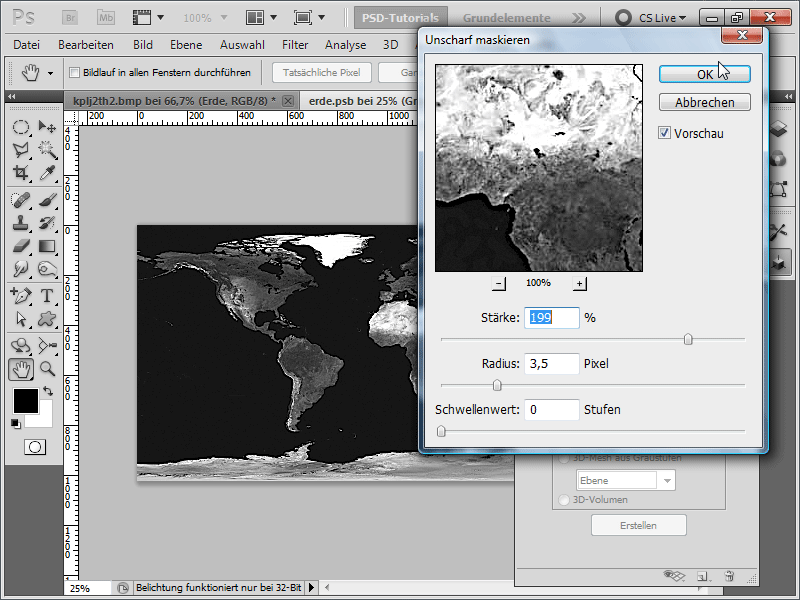Adjust the Radius slider handle

(497, 385)
